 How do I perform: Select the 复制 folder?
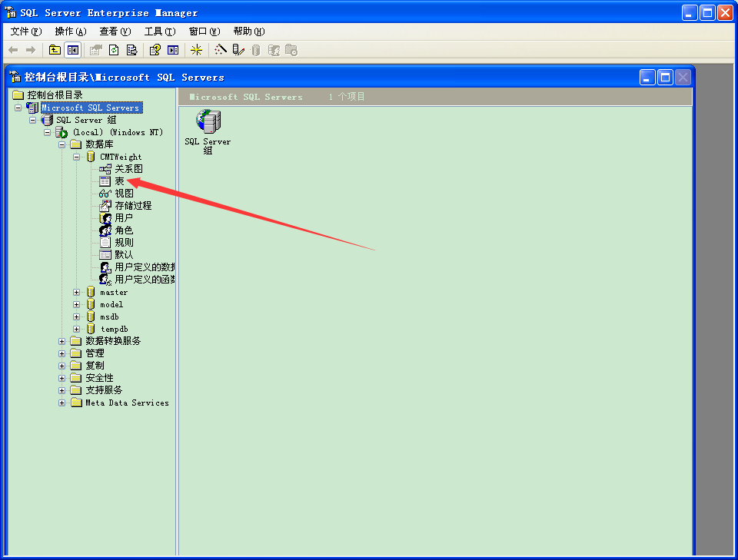(95, 366)
